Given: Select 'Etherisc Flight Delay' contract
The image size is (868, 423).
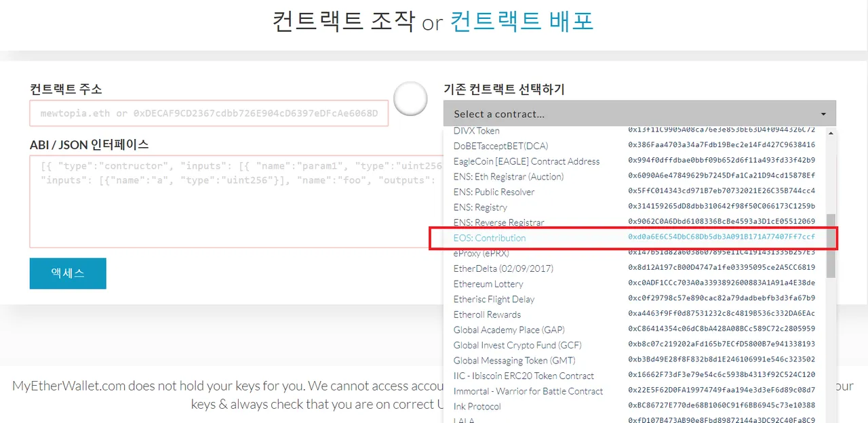Looking at the screenshot, I should (x=634, y=299).
